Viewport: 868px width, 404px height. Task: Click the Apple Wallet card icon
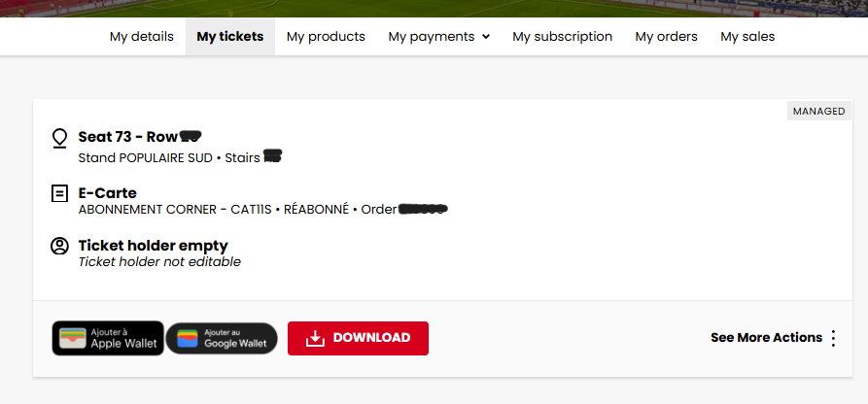pos(71,338)
